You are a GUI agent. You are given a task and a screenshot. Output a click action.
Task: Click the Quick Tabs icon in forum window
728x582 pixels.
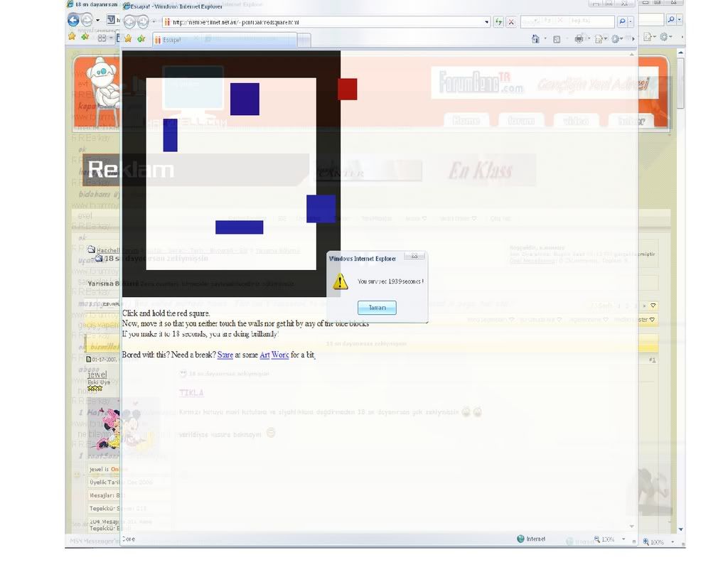[x=102, y=38]
